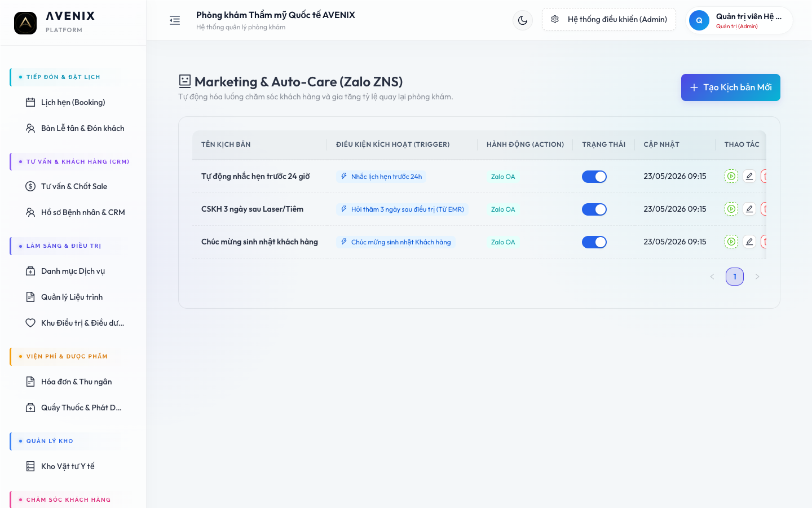Click Zalo OA tag in first row
The image size is (812, 508).
pos(503,177)
